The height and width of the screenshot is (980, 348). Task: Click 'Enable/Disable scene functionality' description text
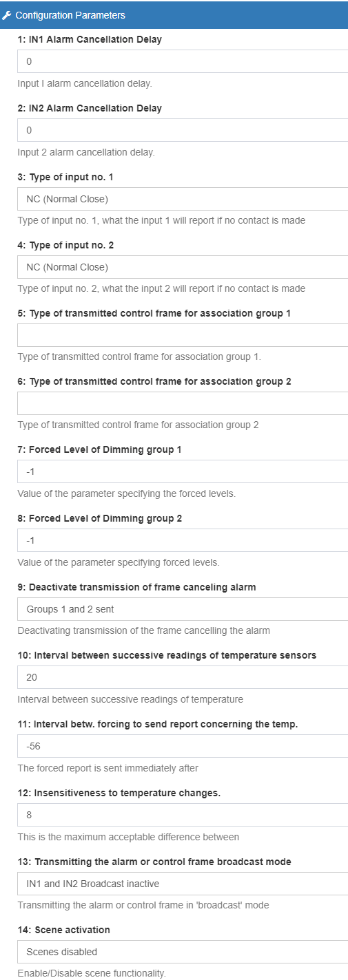92,973
